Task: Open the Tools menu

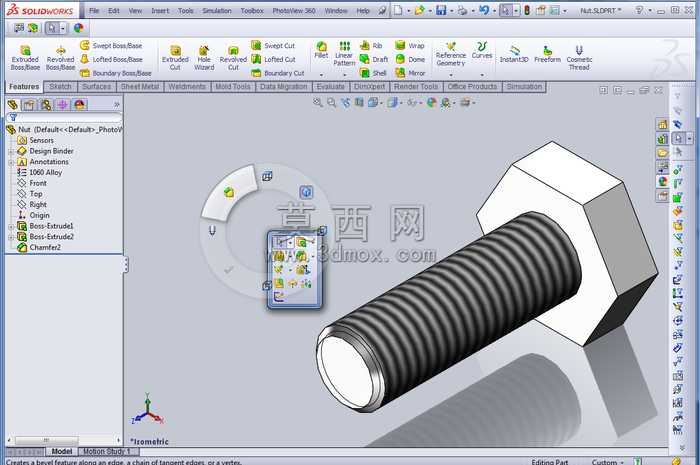Action: coord(186,11)
